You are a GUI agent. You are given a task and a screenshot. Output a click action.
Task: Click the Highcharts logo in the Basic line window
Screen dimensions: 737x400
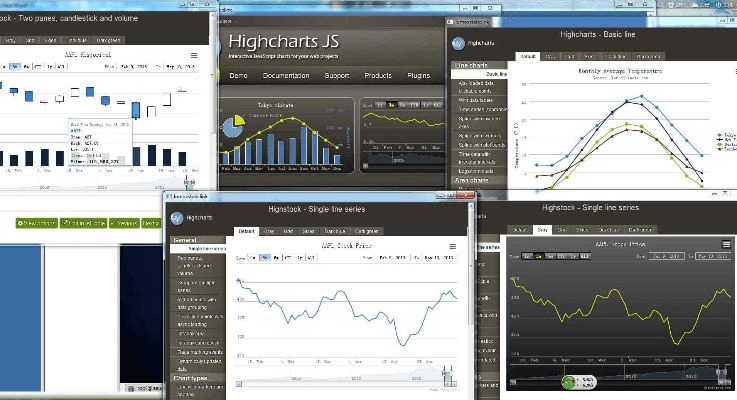point(458,43)
